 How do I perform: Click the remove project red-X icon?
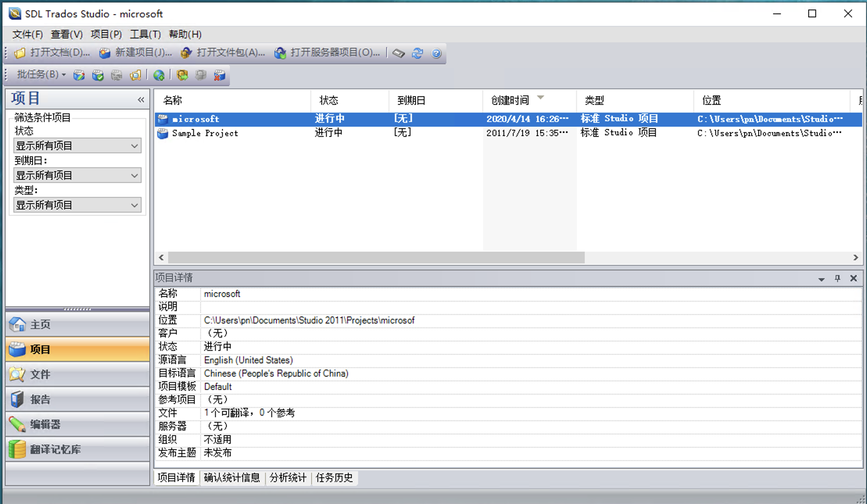(220, 75)
